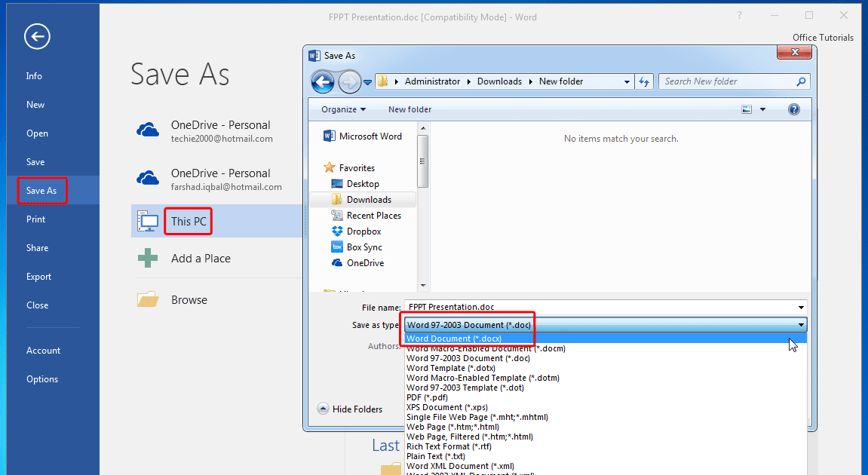Click the blue help question mark icon

point(794,109)
